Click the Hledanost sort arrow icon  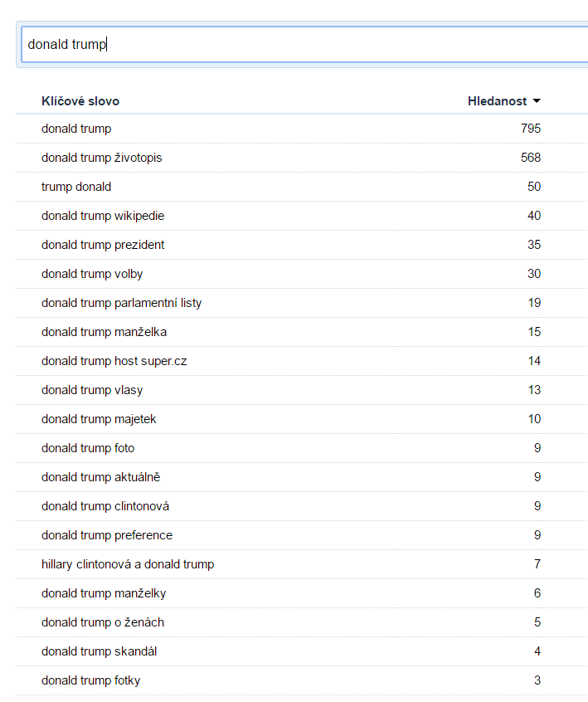click(x=537, y=101)
